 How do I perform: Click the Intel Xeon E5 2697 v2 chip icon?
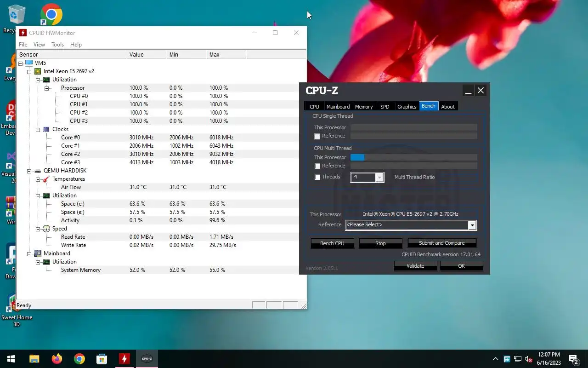pyautogui.click(x=38, y=71)
